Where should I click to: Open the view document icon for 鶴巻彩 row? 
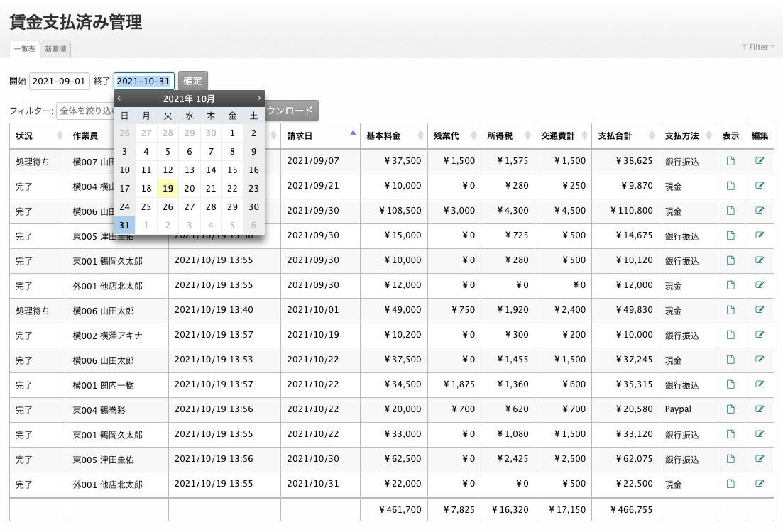point(730,409)
